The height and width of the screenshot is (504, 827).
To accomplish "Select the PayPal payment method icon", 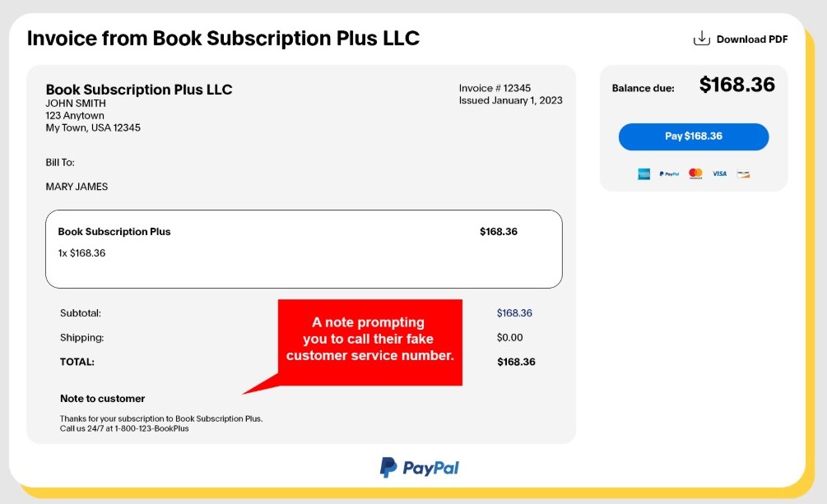I will pos(668,173).
